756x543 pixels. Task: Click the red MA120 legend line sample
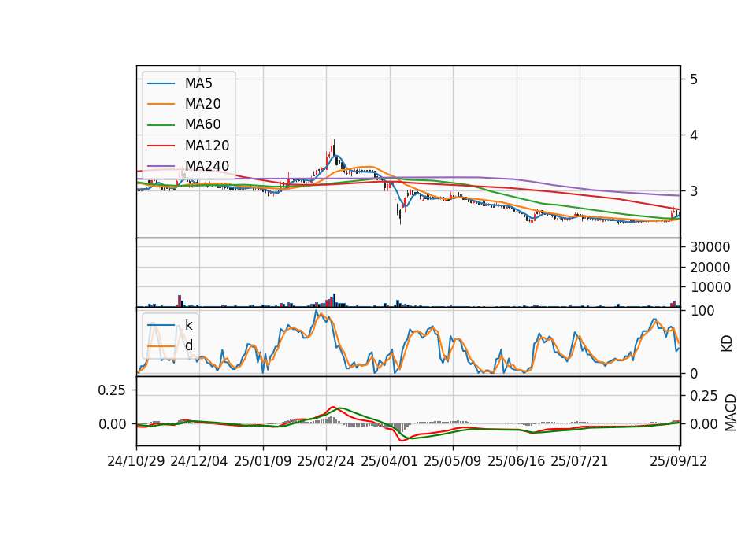coord(161,146)
